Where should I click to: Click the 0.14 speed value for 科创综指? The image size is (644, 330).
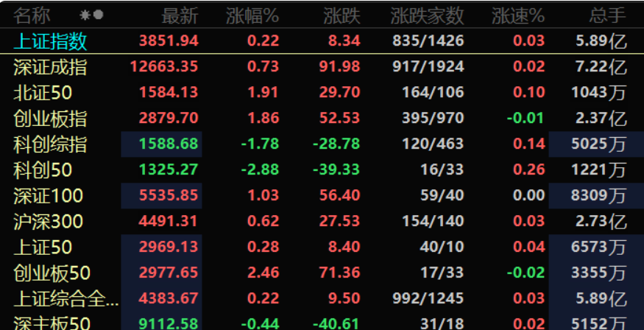[x=529, y=144]
